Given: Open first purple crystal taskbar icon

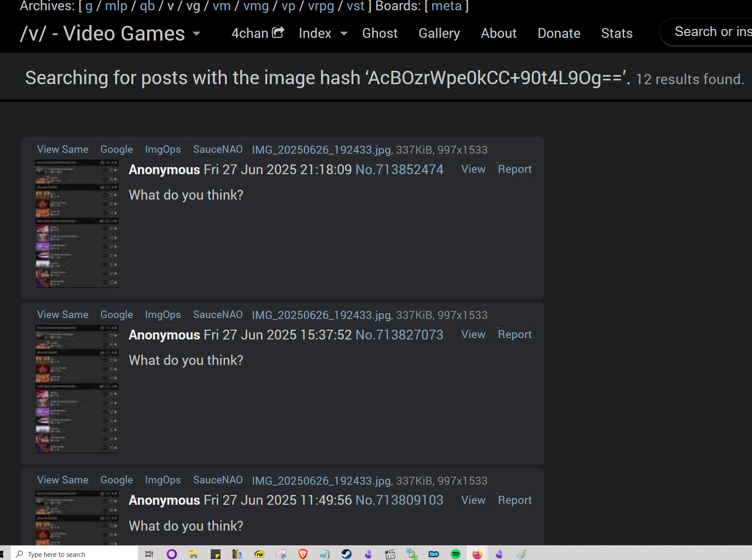Looking at the screenshot, I should click(368, 554).
